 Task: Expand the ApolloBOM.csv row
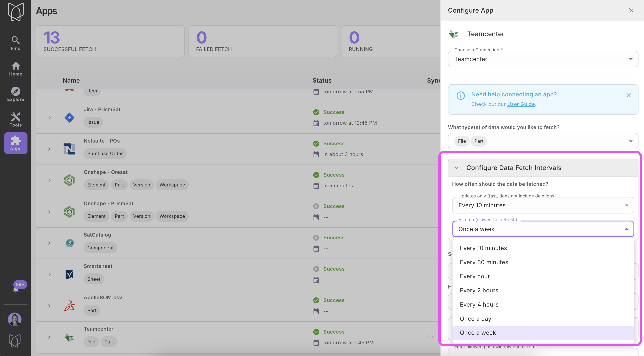click(x=49, y=306)
